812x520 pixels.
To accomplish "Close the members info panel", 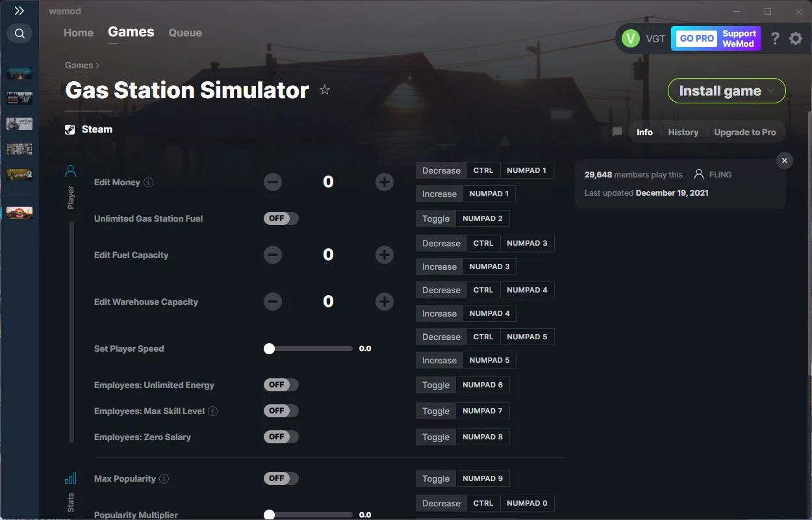I will click(785, 161).
